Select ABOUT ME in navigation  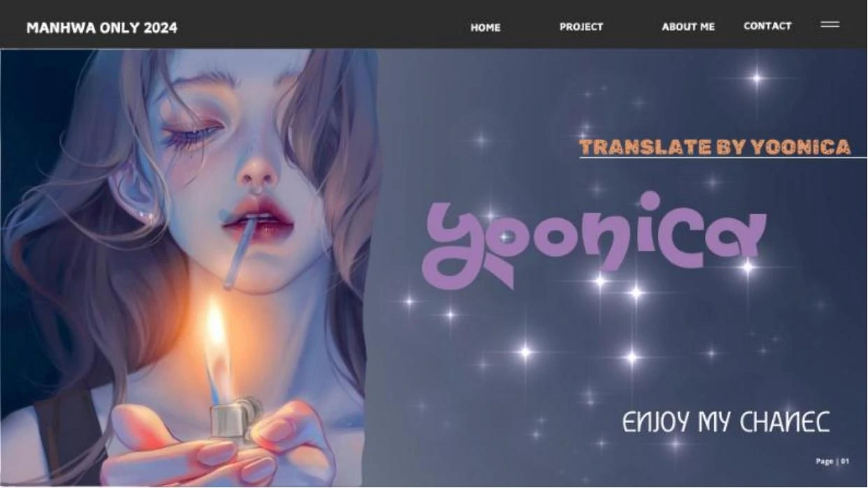pyautogui.click(x=688, y=27)
